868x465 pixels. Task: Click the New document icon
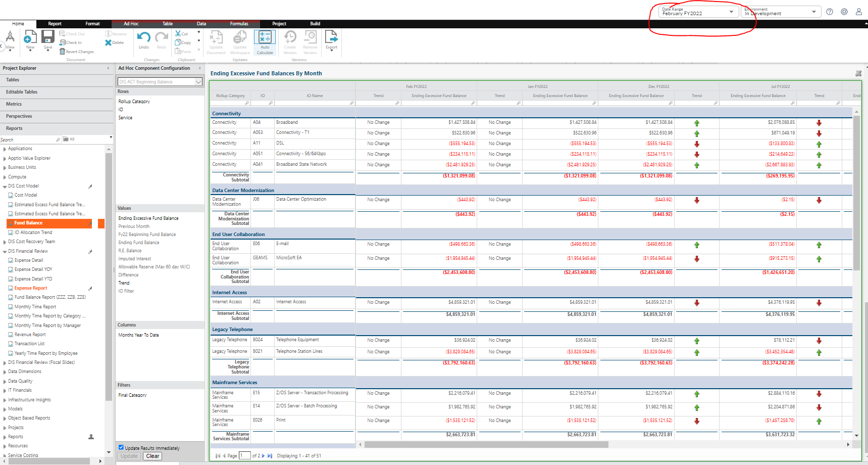click(x=30, y=37)
